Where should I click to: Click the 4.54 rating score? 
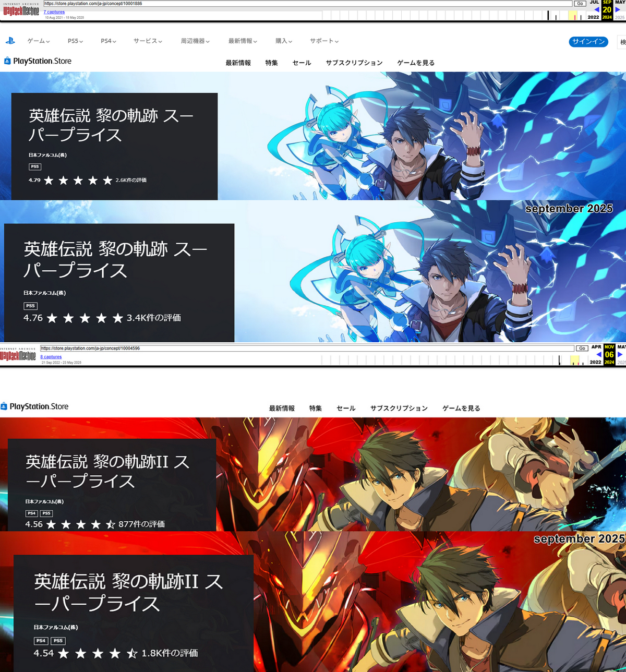point(44,653)
